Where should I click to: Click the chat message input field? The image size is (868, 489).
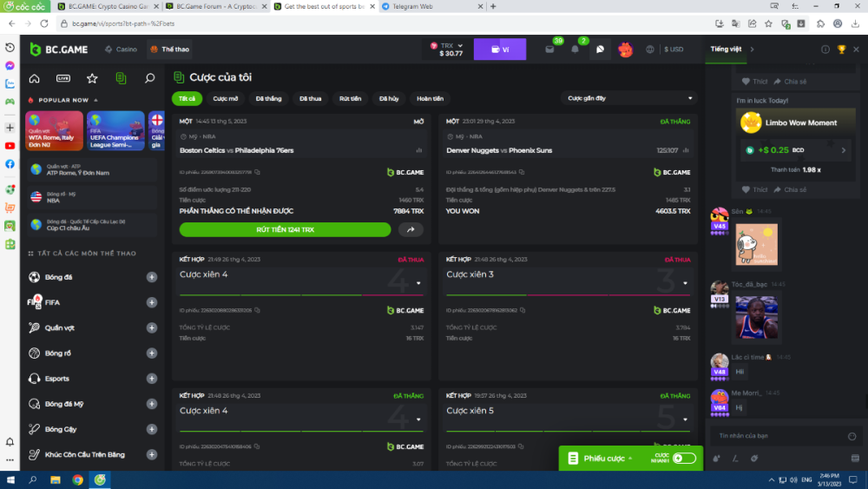tap(777, 436)
